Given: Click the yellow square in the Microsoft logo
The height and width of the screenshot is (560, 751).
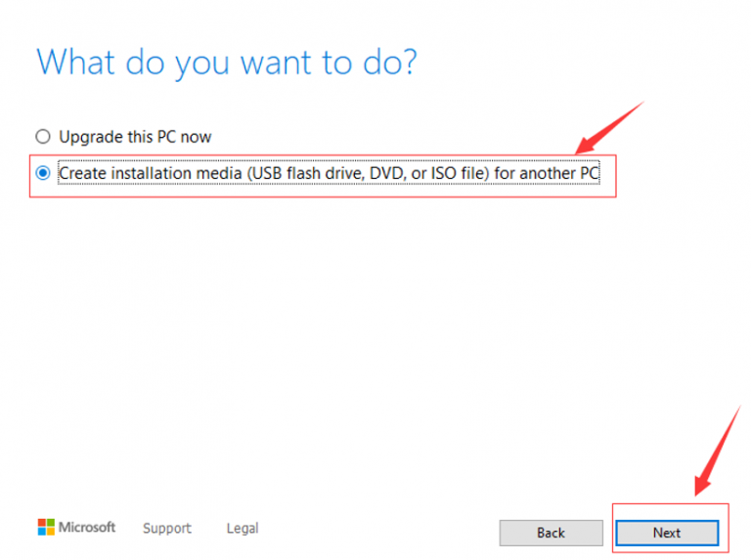Looking at the screenshot, I should coord(51,532).
